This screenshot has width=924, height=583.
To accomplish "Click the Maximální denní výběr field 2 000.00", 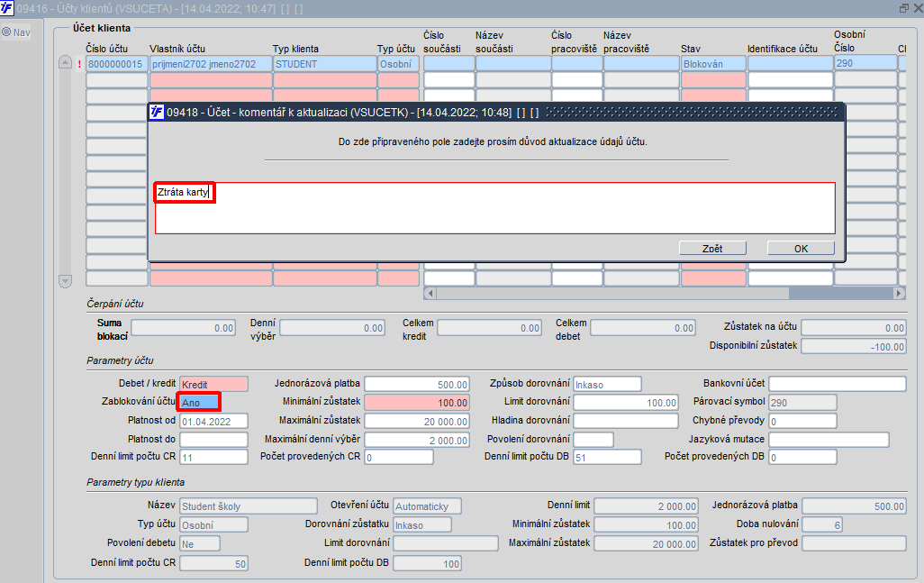I will (x=417, y=440).
